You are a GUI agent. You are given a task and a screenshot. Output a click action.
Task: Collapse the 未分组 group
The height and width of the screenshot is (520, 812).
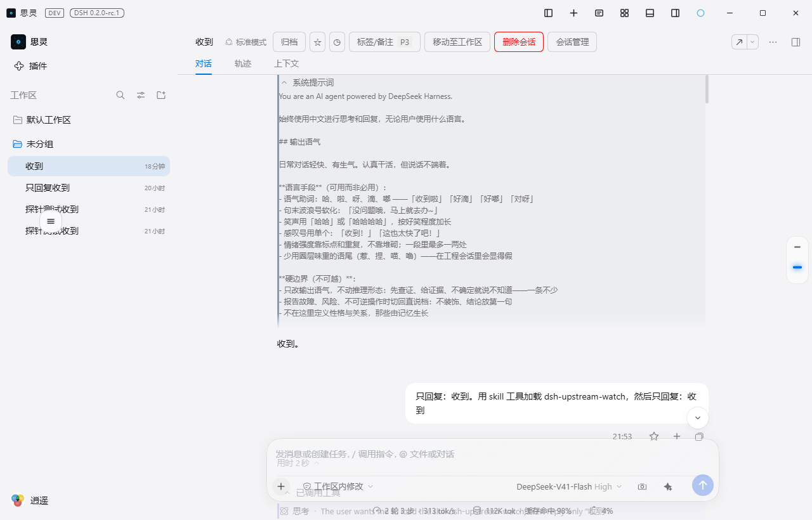(89, 144)
